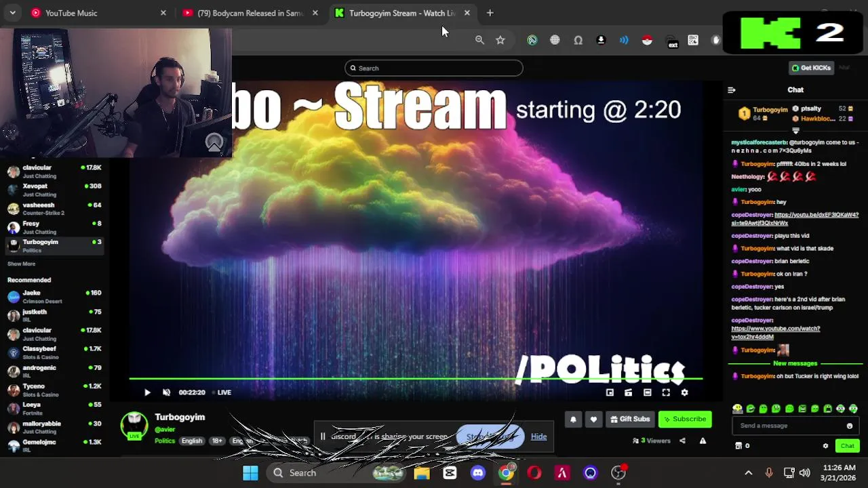This screenshot has height=488, width=868.
Task: Click the stream progress bar
Action: click(416, 379)
